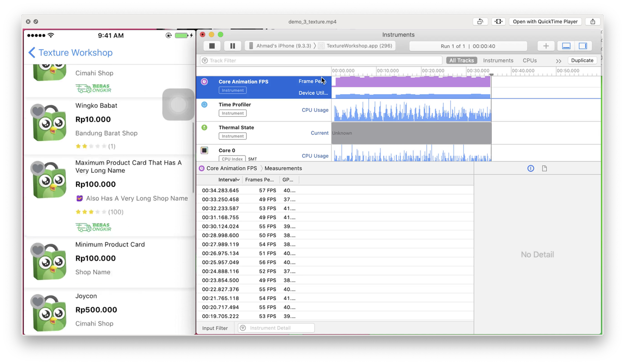The height and width of the screenshot is (364, 625).
Task: Click the Quick Look rotate icon
Action: [480, 21]
